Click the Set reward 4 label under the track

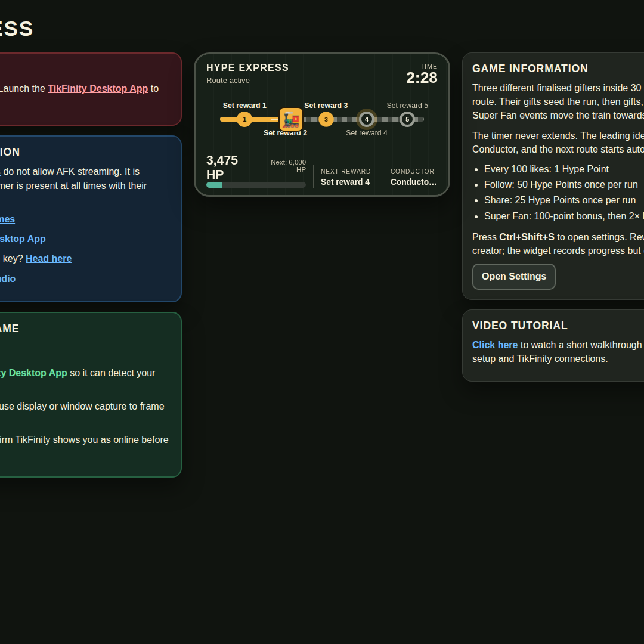pos(367,132)
